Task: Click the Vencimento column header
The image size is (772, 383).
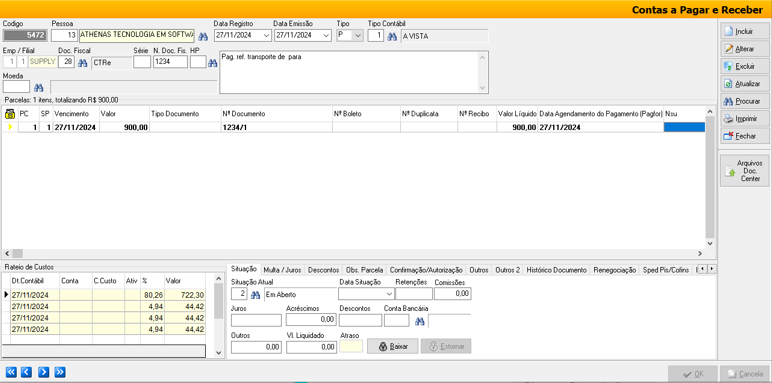Action: pyautogui.click(x=75, y=114)
